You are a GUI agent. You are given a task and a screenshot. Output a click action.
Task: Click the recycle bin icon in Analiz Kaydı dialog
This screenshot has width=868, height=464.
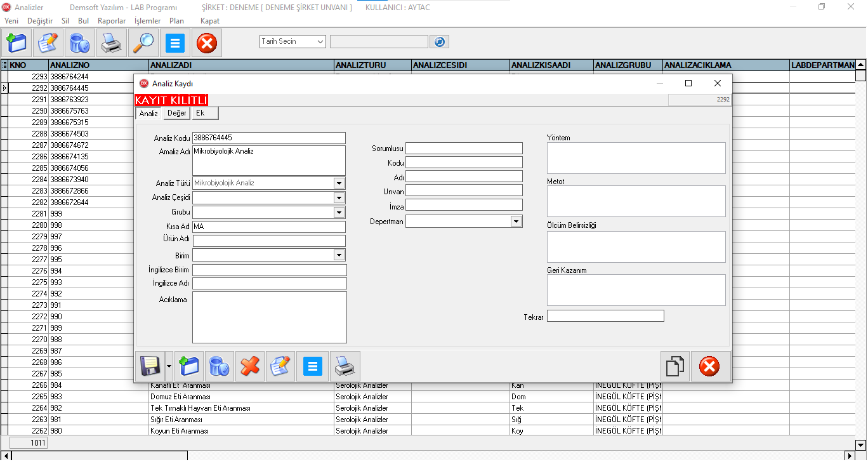220,366
